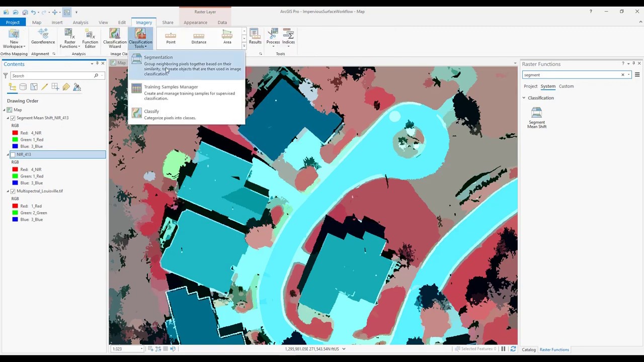This screenshot has width=644, height=362.
Task: Collapse the Classification group
Action: 524,98
